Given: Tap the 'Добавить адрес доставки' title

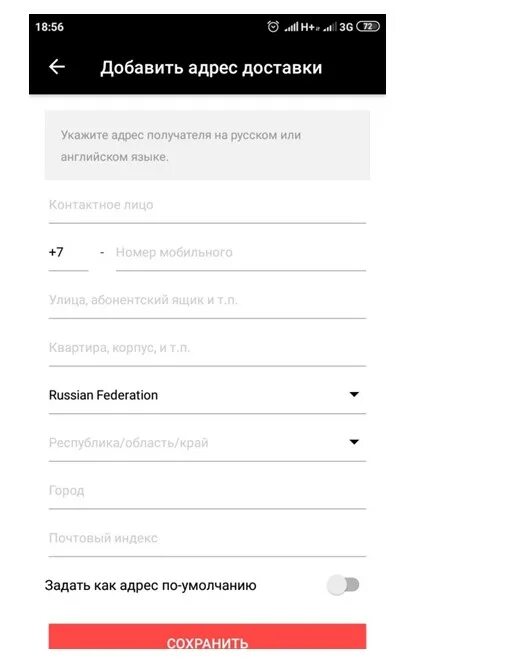Looking at the screenshot, I should coord(211,68).
